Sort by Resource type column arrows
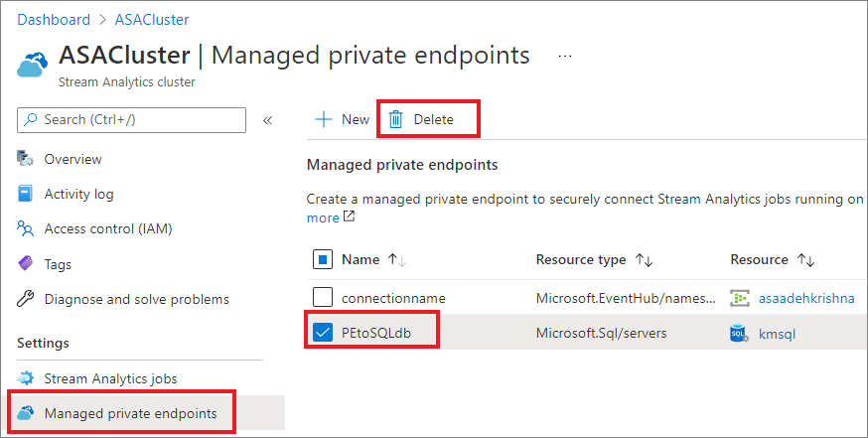The width and height of the screenshot is (868, 438). coord(645,260)
